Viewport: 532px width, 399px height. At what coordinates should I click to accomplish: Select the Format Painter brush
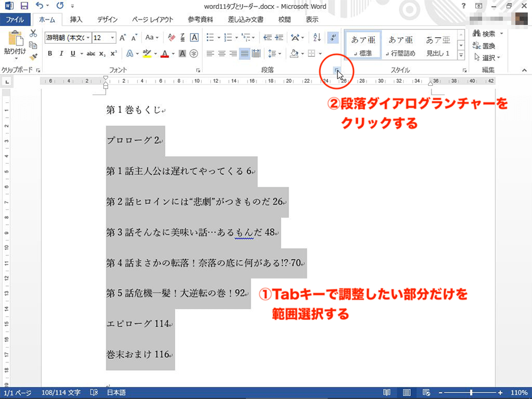point(33,57)
